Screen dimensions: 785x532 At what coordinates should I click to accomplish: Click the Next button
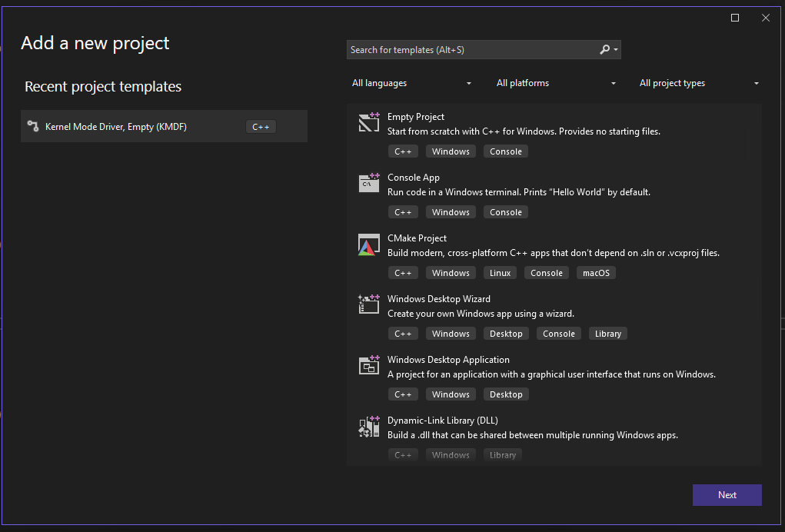click(727, 494)
